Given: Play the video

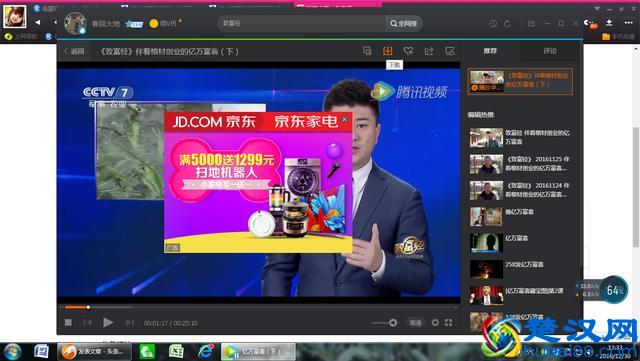Looking at the screenshot, I should pos(108,323).
